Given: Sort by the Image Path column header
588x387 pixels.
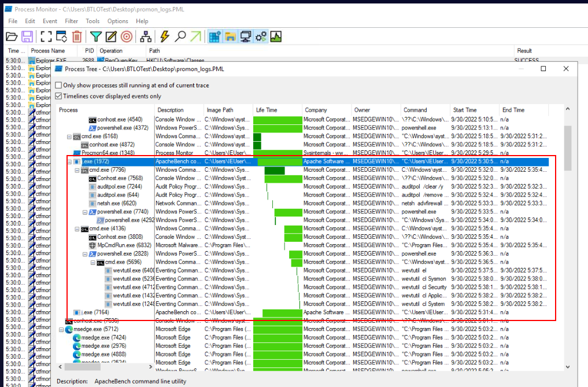Looking at the screenshot, I should coord(228,110).
